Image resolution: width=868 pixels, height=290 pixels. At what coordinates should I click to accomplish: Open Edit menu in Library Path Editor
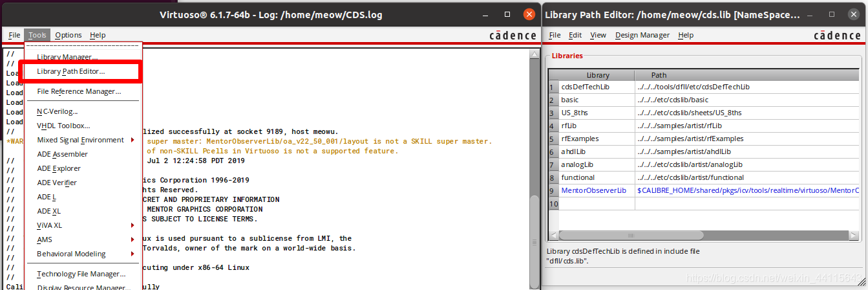(575, 35)
